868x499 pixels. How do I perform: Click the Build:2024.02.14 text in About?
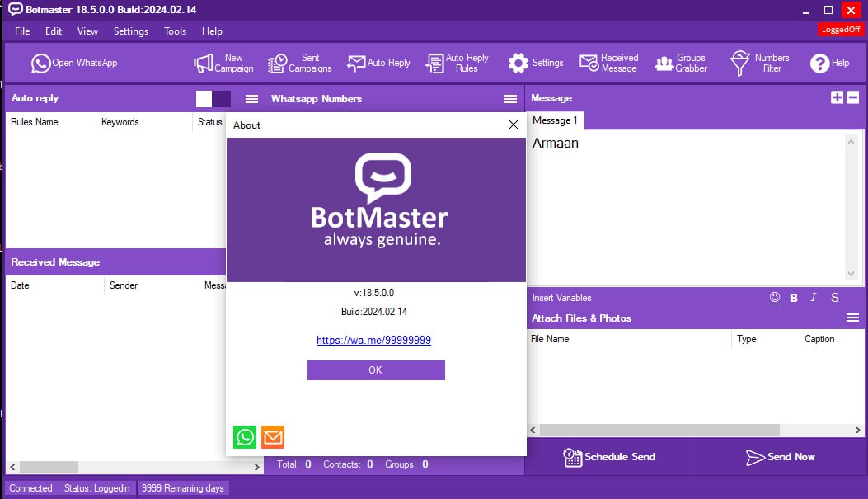[374, 312]
